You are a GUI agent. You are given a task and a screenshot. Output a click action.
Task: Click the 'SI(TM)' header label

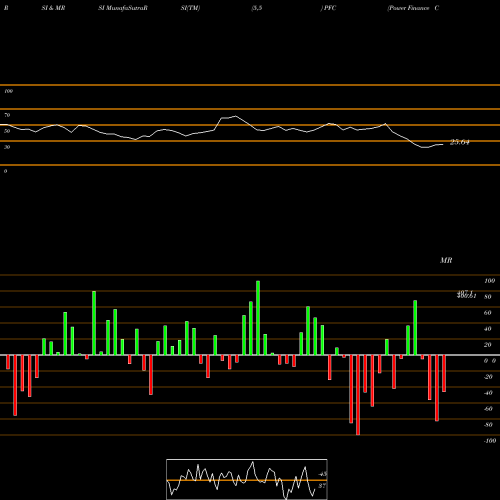coord(190,8)
